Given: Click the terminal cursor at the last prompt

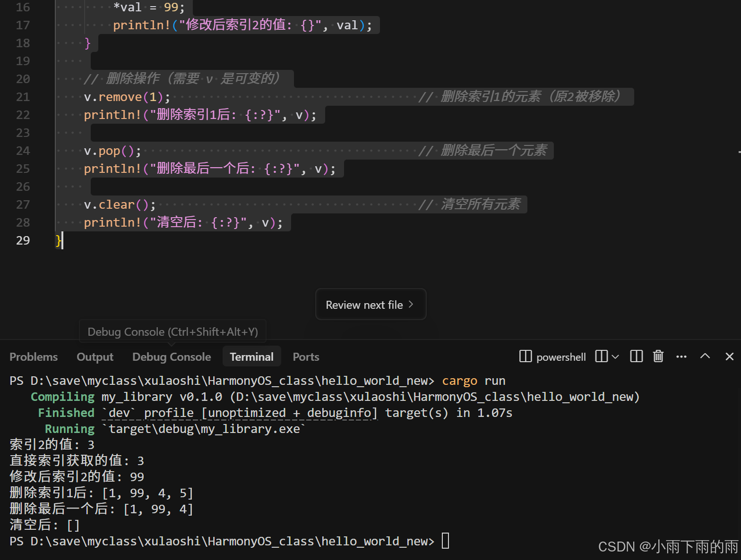Looking at the screenshot, I should point(445,541).
